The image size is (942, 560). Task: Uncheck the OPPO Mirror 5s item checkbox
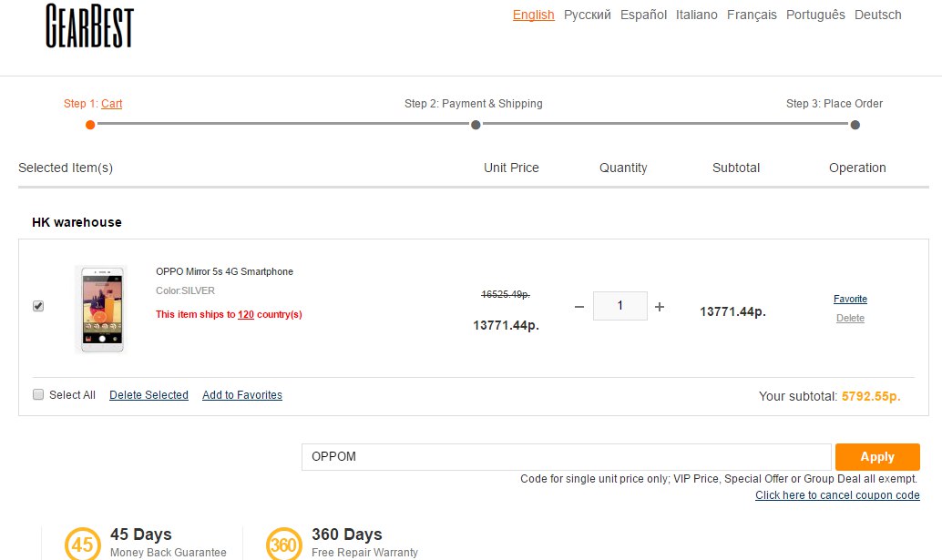38,306
